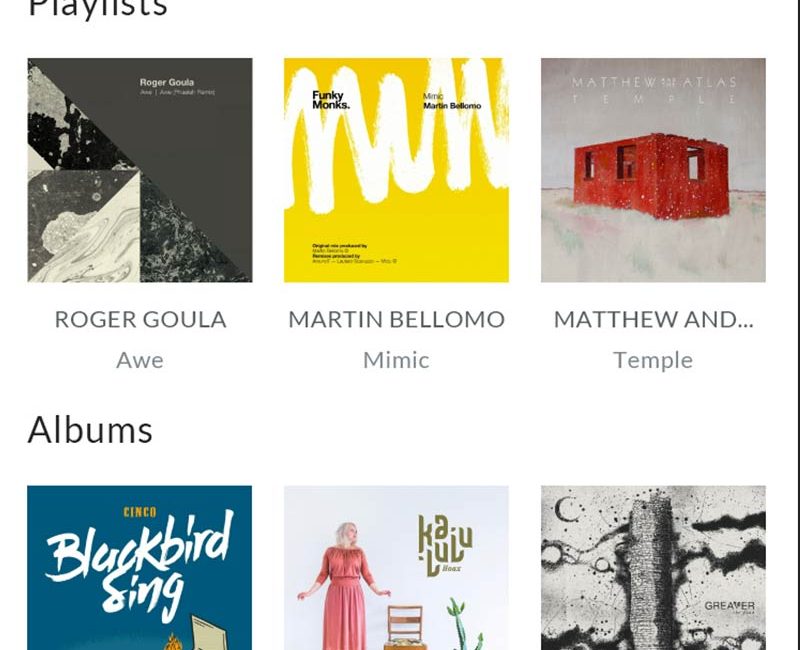800x650 pixels.
Task: Select the Kaiu Lulu Hoax album cover
Action: click(396, 567)
